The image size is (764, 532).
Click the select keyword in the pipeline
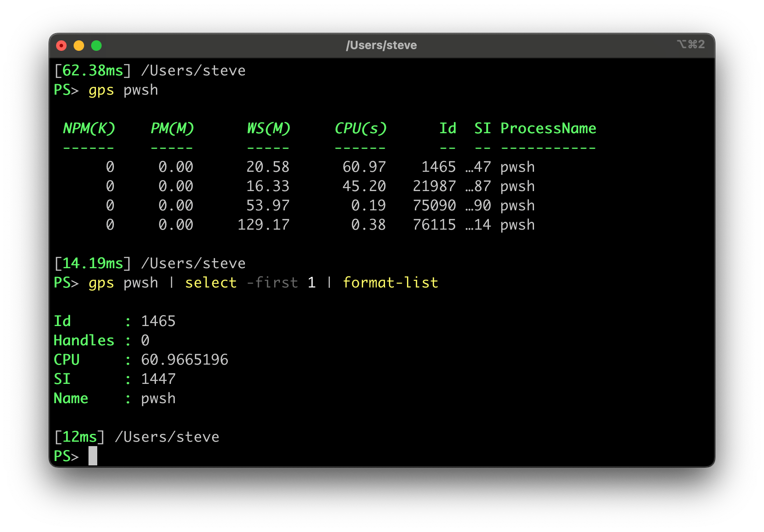tap(210, 283)
